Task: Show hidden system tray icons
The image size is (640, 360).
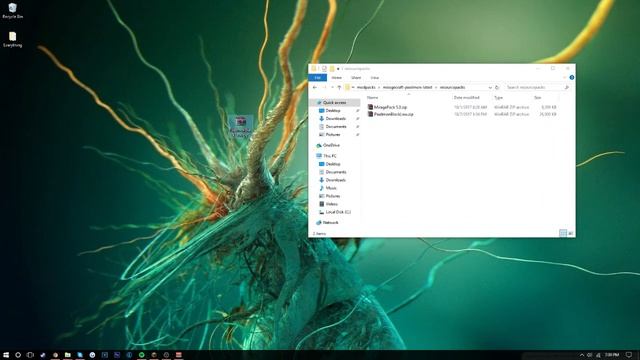Action: pyautogui.click(x=582, y=355)
